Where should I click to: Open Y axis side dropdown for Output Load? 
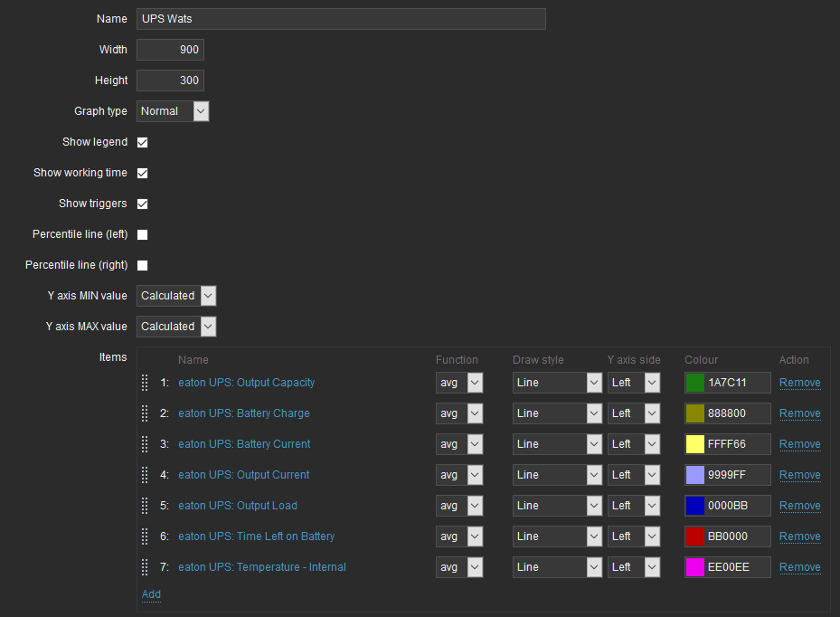634,506
